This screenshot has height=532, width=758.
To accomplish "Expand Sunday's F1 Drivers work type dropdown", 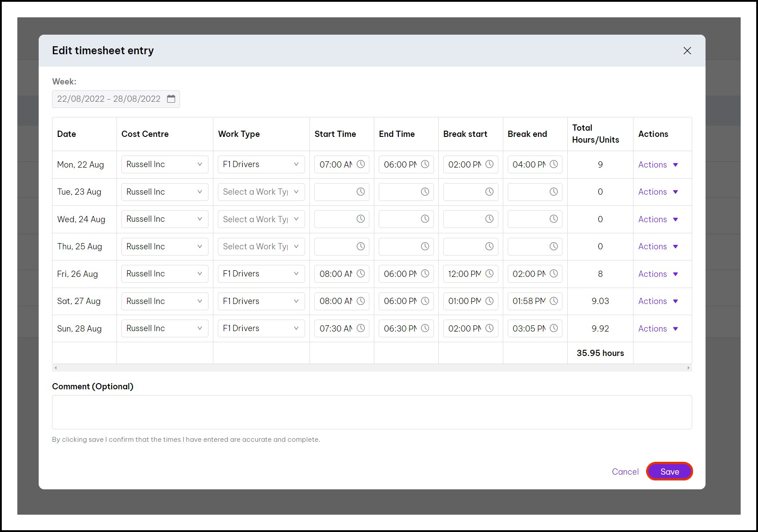I will [261, 328].
